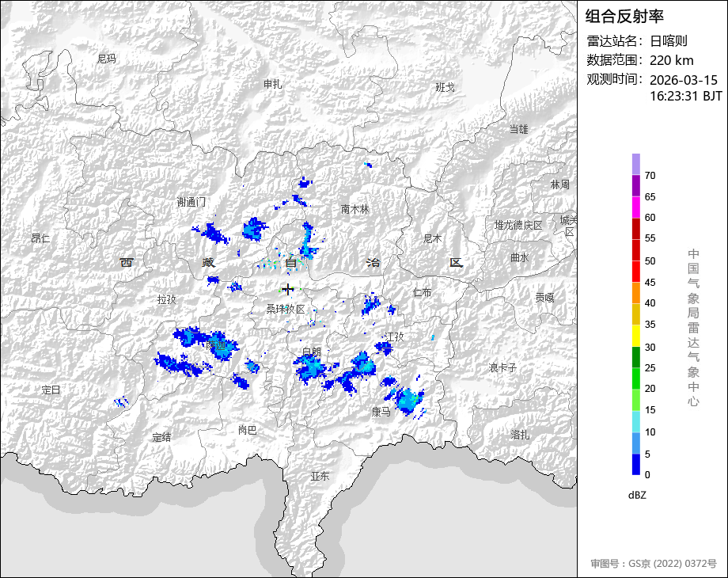Click the legend value 55

click(x=650, y=238)
